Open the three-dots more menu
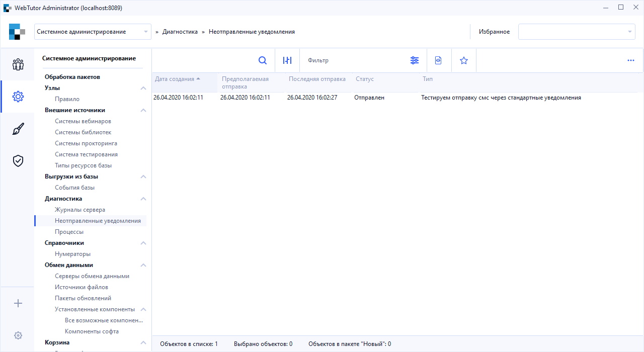644x352 pixels. [631, 60]
